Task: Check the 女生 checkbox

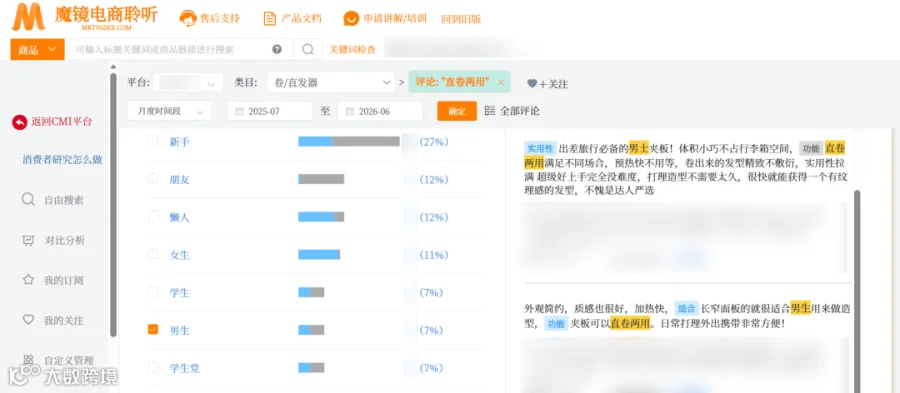Action: click(153, 254)
